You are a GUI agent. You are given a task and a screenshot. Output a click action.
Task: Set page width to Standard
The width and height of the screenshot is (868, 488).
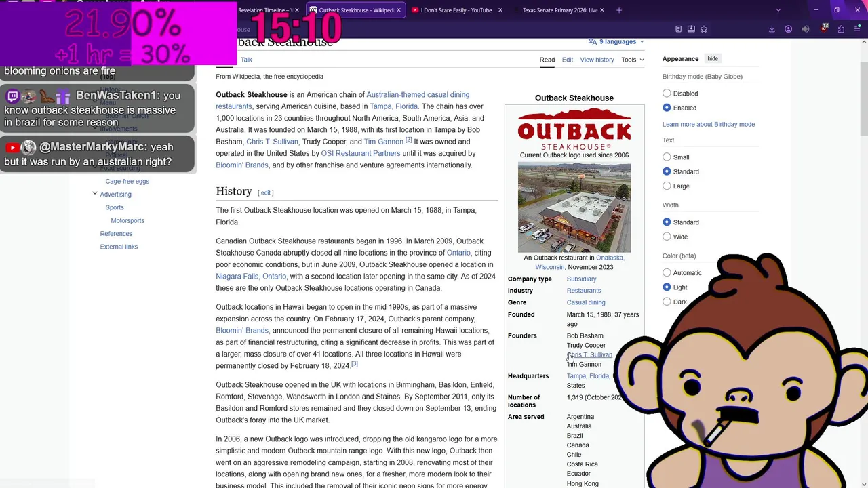click(667, 222)
